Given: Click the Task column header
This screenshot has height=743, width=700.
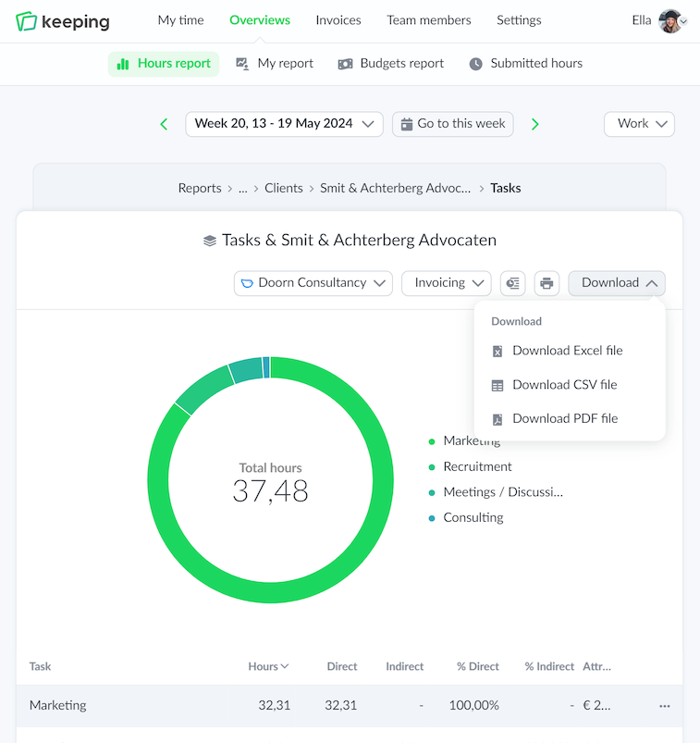Looking at the screenshot, I should (x=41, y=666).
